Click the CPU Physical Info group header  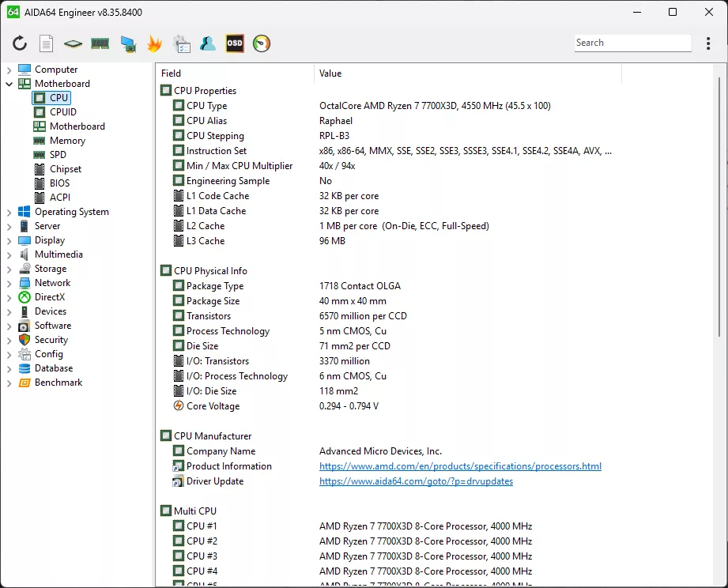click(210, 271)
